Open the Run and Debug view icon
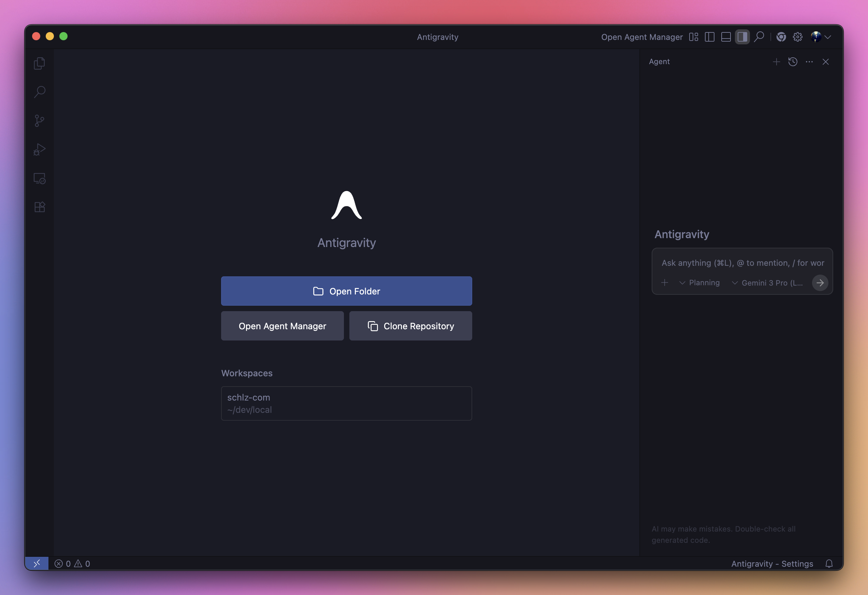Screen dimensions: 868x595 [39, 149]
